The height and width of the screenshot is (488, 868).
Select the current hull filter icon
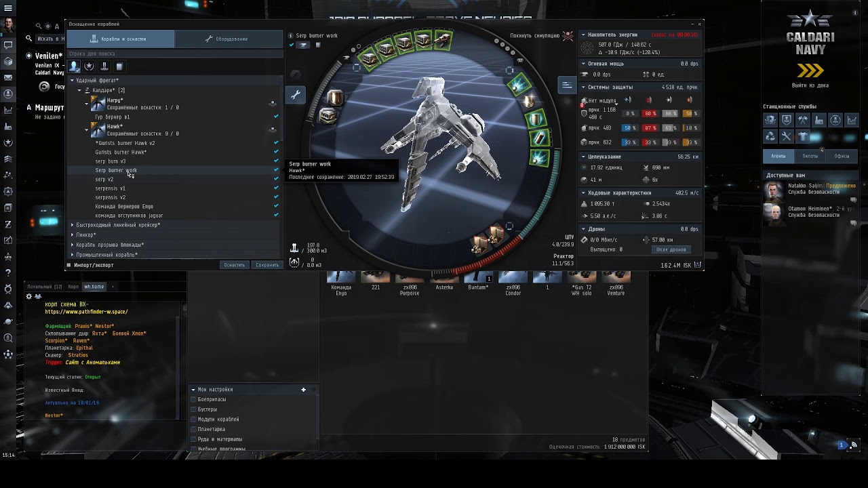pyautogui.click(x=104, y=66)
